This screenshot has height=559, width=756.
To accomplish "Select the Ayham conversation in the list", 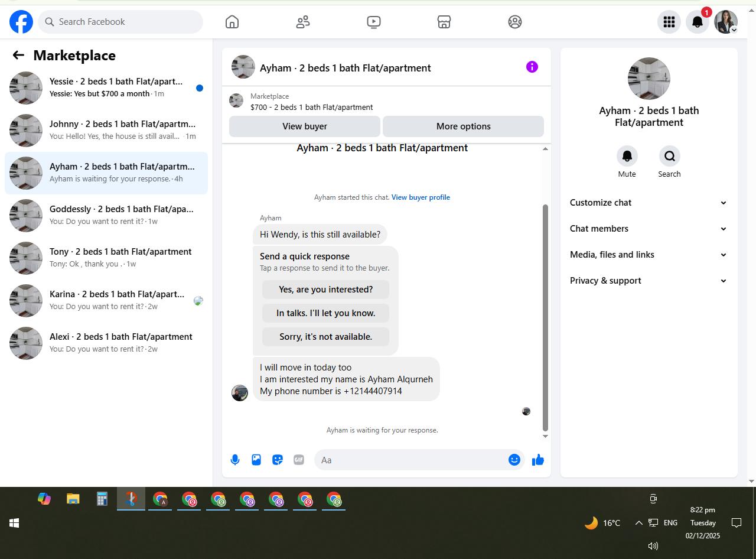I will click(106, 173).
